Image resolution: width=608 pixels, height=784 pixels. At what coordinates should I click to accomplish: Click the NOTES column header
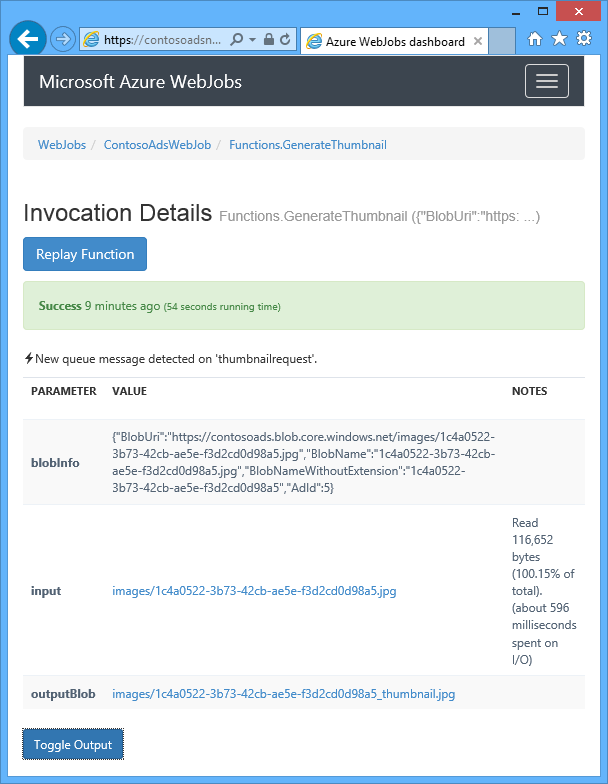[530, 391]
